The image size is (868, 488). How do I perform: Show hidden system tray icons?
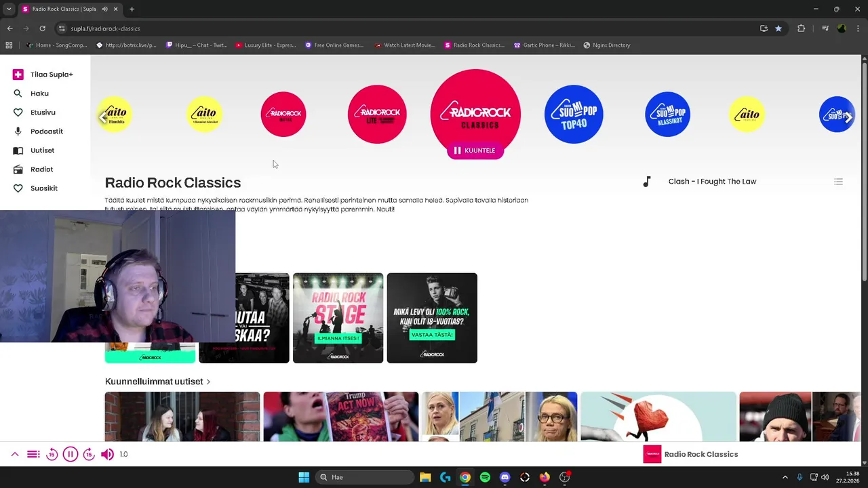pos(785,477)
